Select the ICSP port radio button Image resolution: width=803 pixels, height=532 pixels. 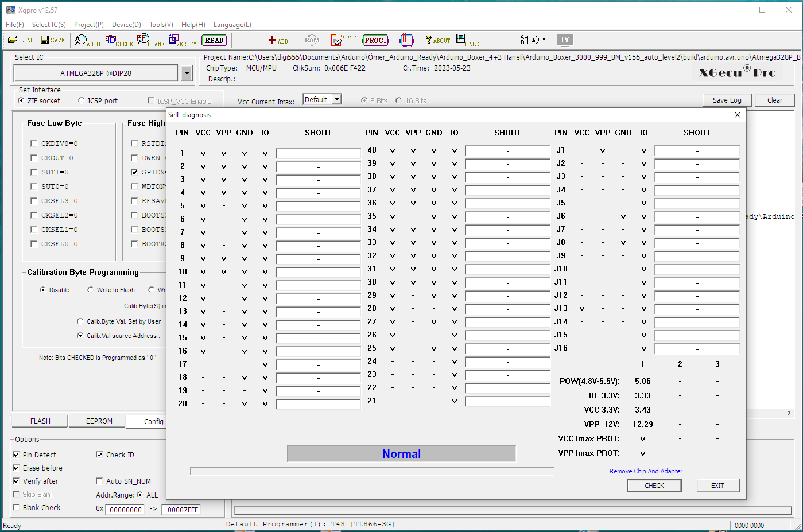tap(81, 101)
